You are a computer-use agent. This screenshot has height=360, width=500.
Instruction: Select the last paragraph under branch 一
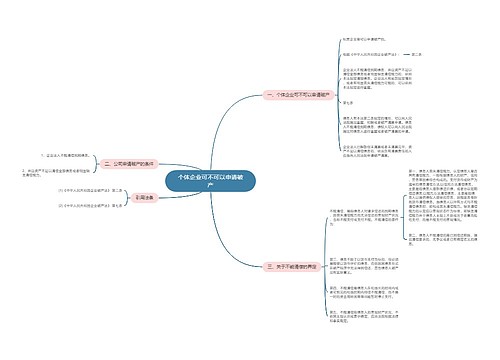click(377, 151)
